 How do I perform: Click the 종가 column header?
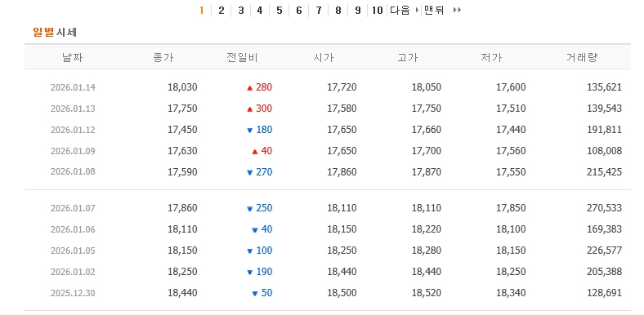163,57
